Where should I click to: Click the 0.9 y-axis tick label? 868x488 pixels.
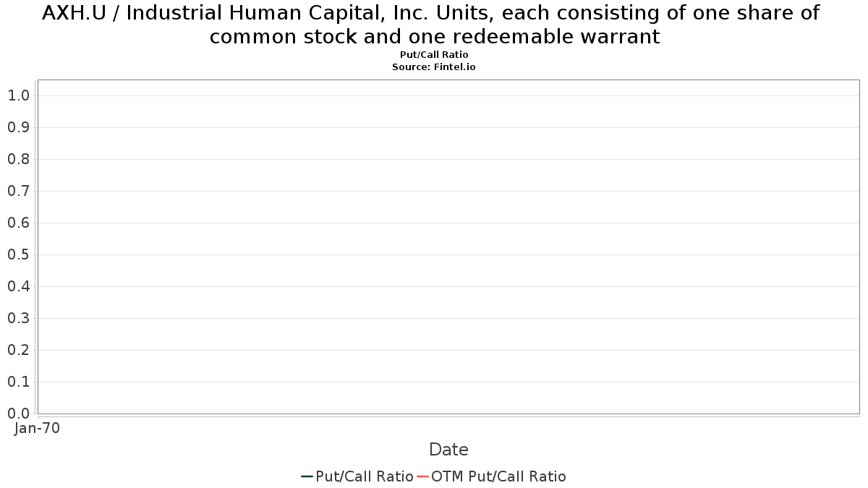pyautogui.click(x=18, y=127)
